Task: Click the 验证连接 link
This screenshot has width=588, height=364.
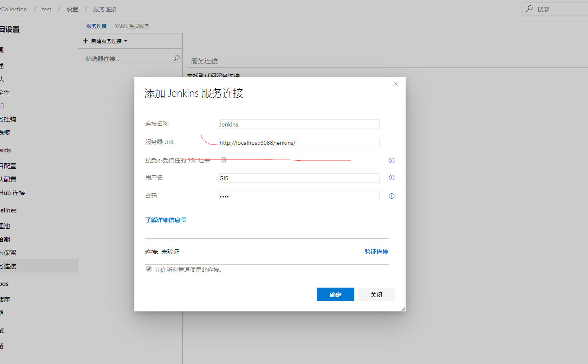Action: (376, 252)
